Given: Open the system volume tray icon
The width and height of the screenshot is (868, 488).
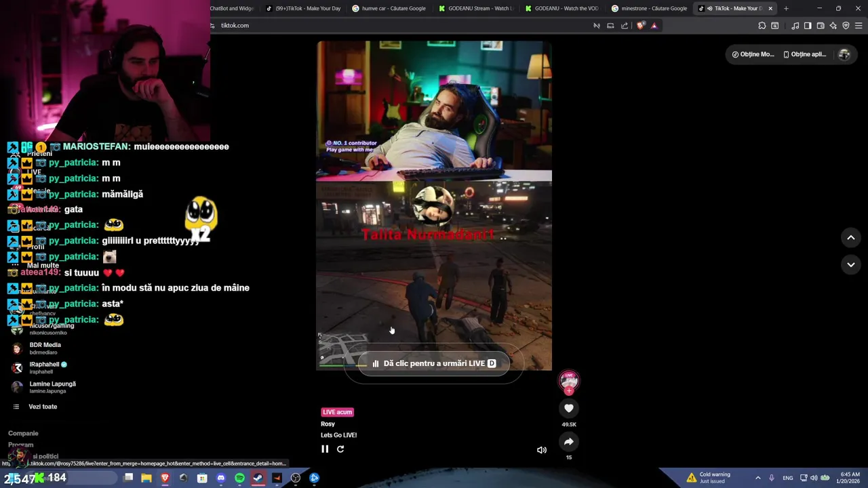Looking at the screenshot, I should point(814,478).
